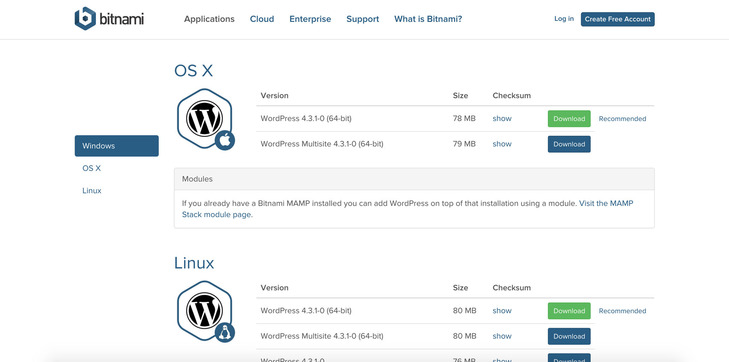Screen dimensions: 729x362
Task: Click OS X 'WordPress Multisite 4.3.1-0 (64-bit)' text
Action: coord(322,144)
